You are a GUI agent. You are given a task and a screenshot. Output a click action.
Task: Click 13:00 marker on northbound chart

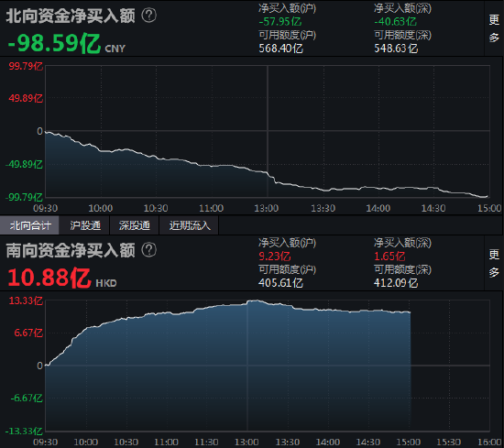[267, 208]
